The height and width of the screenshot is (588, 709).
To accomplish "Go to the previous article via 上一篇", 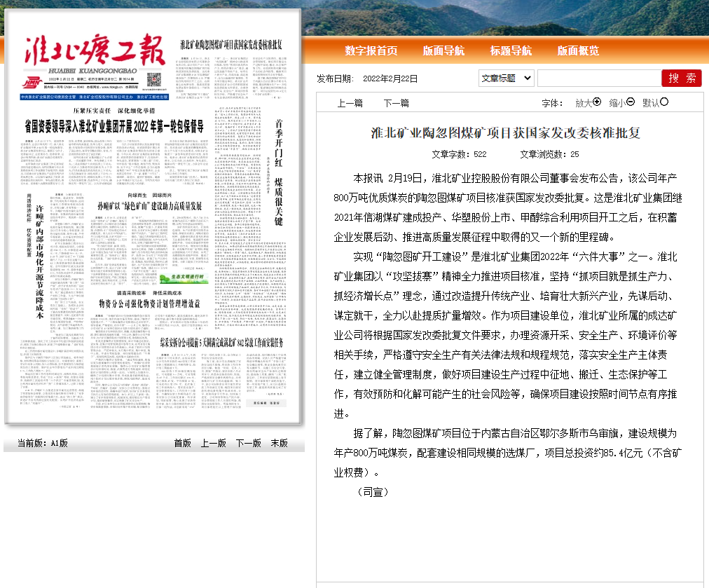I will [x=350, y=103].
